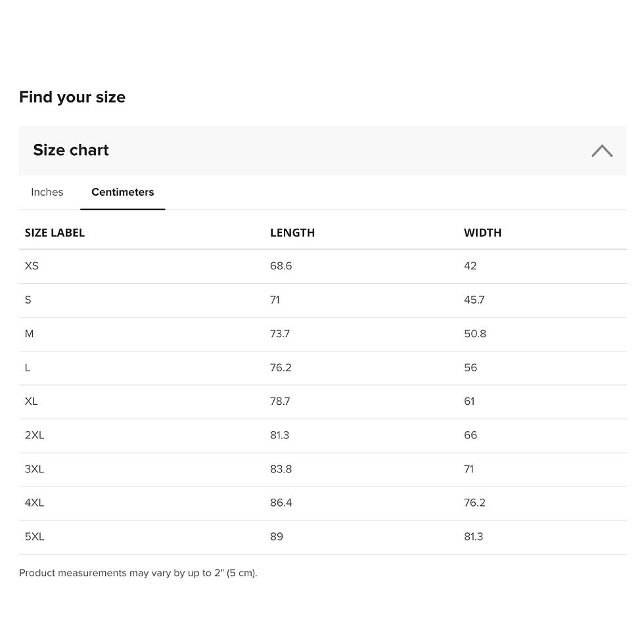
Task: Collapse the Size chart chevron icon
Action: click(602, 150)
